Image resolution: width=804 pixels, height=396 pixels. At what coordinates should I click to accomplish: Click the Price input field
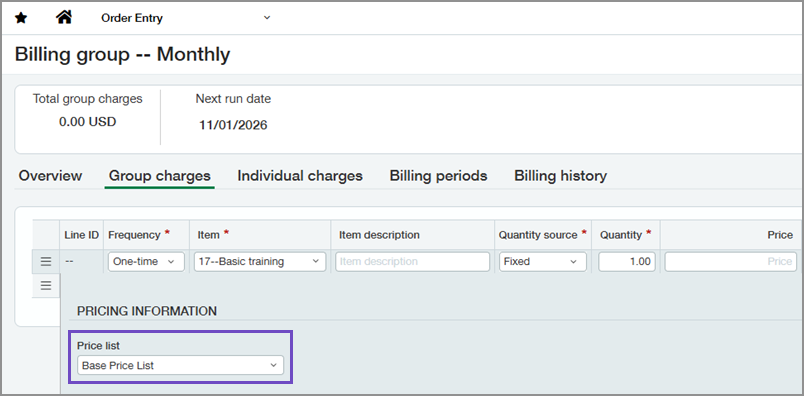731,262
